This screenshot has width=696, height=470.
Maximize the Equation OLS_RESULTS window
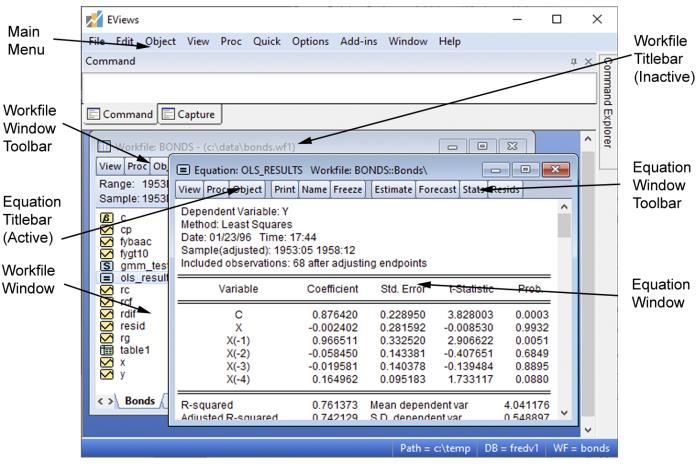pos(525,170)
